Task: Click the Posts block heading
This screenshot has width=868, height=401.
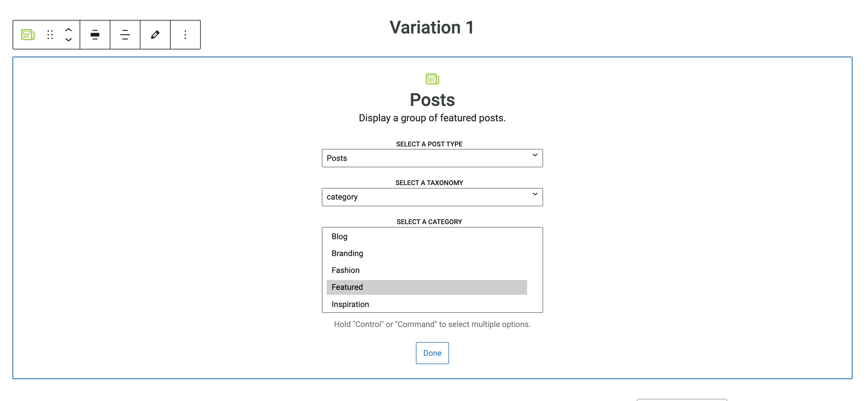Action: click(x=432, y=100)
